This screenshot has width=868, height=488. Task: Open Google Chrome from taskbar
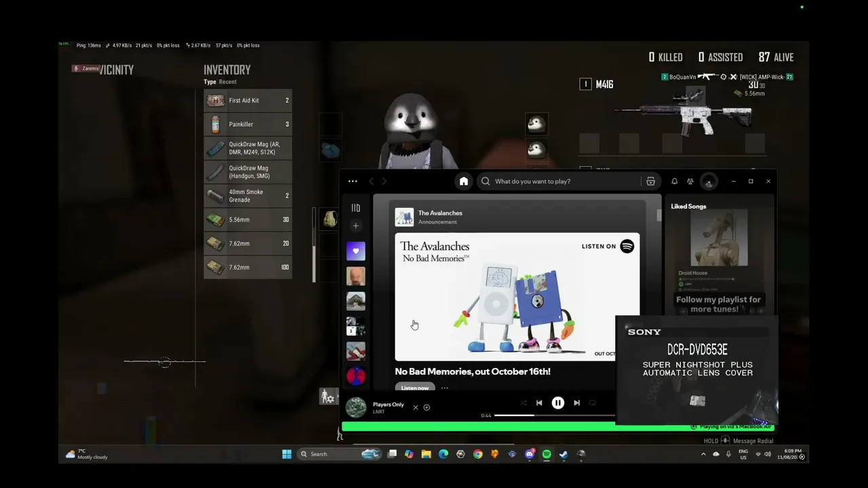(x=478, y=454)
